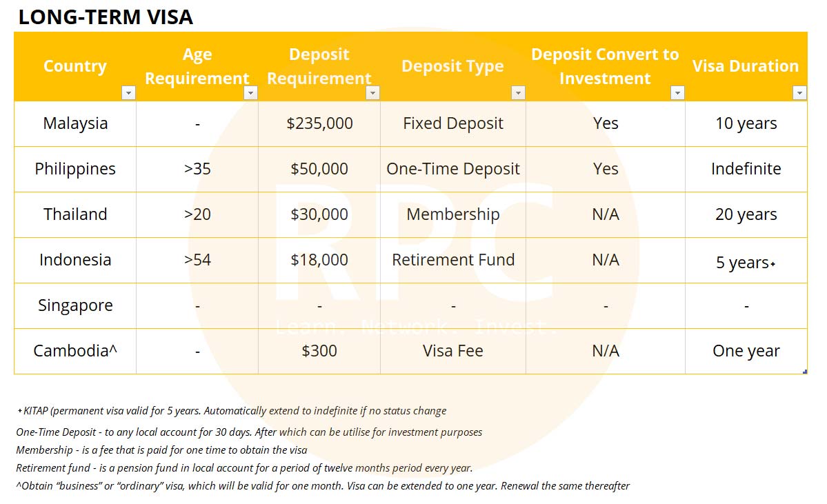Click the Deposit Type column header
Image resolution: width=827 pixels, height=504 pixels.
click(452, 66)
